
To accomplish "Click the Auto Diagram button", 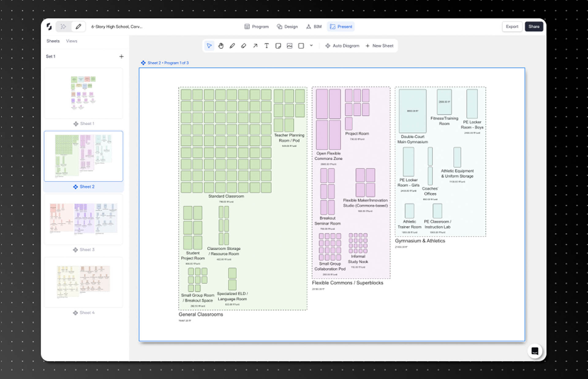I will [342, 46].
